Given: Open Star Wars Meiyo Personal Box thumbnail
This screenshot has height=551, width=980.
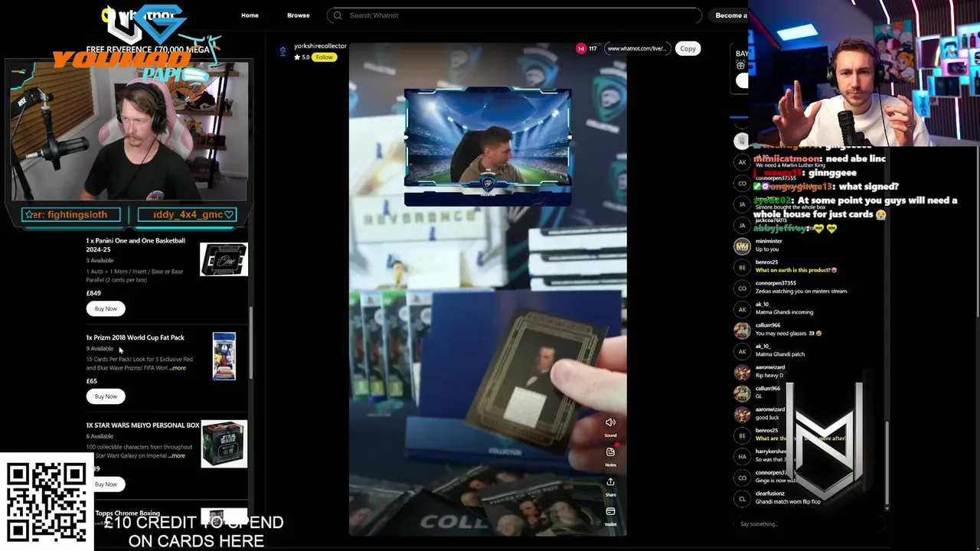Looking at the screenshot, I should 224,444.
